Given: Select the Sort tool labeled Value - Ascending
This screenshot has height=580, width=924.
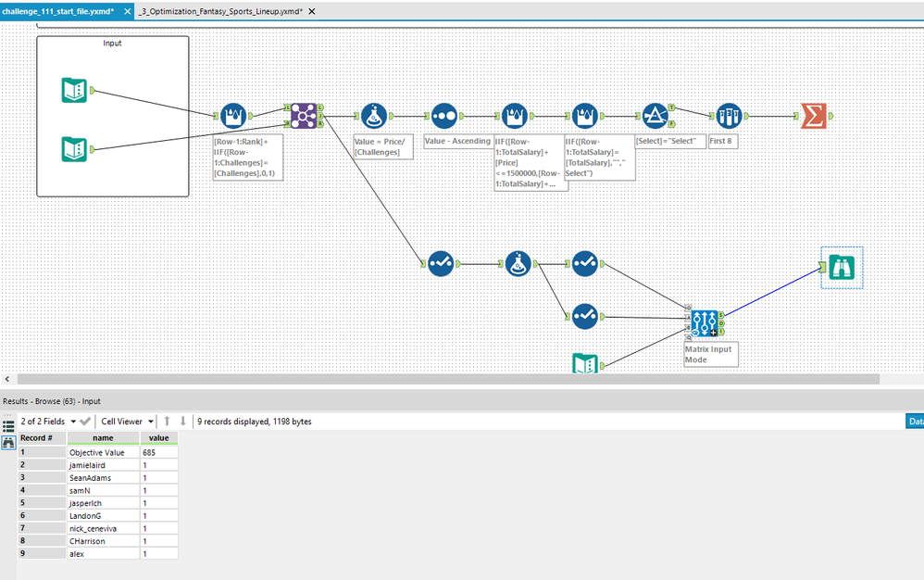Looking at the screenshot, I should tap(443, 116).
